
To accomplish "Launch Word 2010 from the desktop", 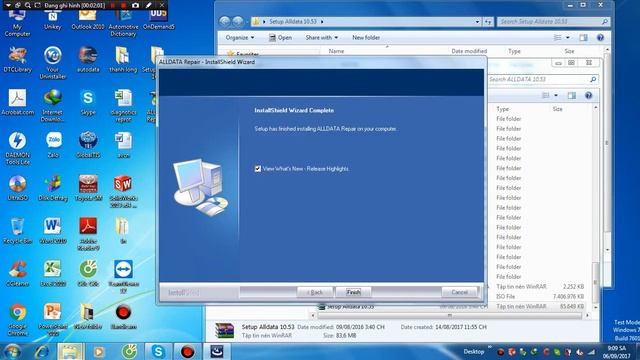I will [x=53, y=231].
